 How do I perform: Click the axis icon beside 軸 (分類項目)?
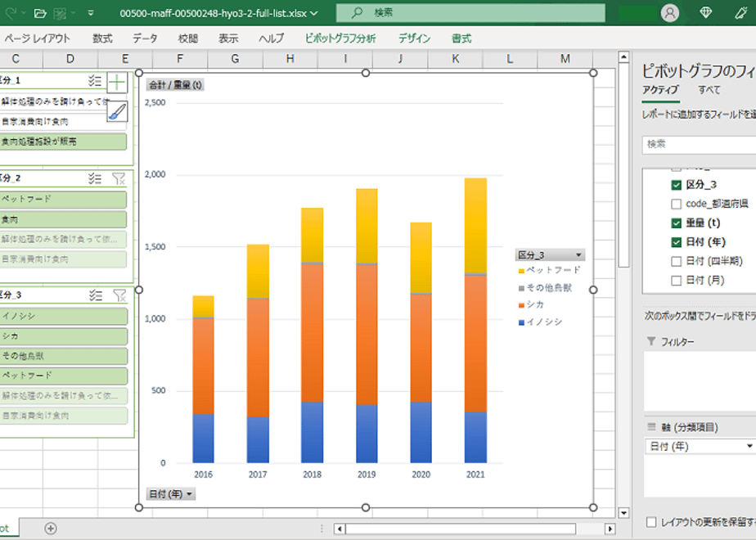tap(651, 427)
